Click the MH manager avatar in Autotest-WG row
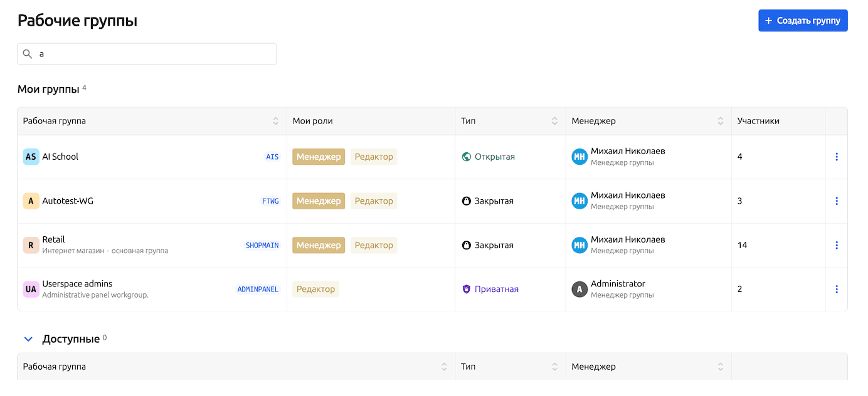 (x=580, y=201)
